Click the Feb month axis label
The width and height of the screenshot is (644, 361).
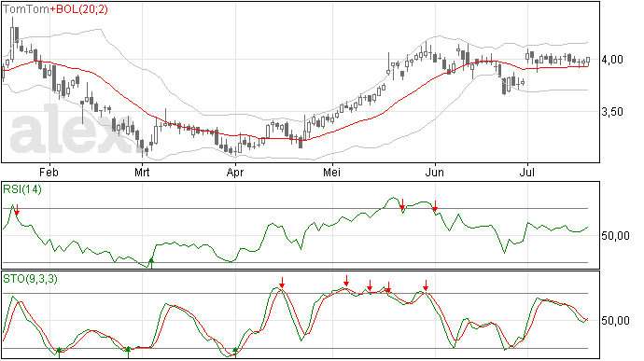click(49, 172)
